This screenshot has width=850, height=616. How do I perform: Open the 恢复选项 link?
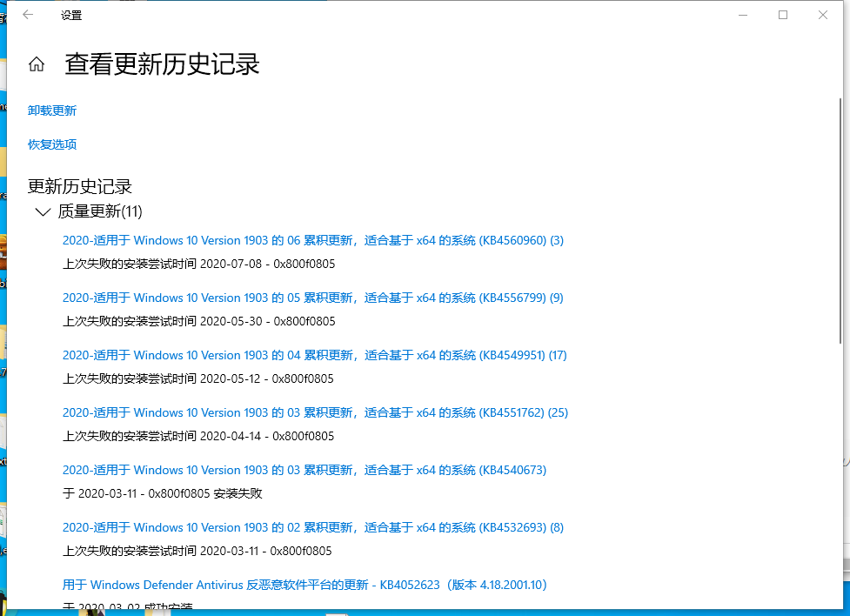(52, 144)
